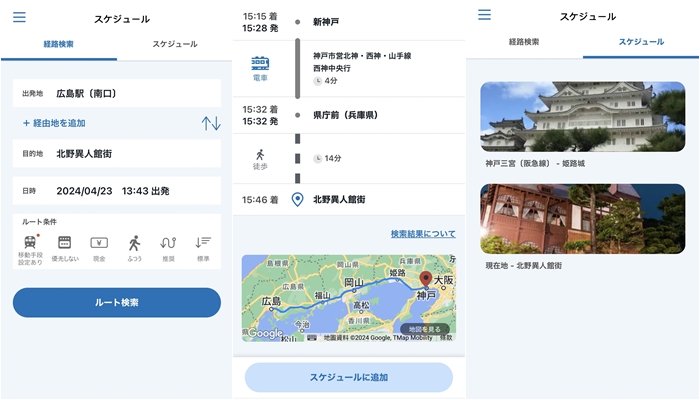700x400 pixels.
Task: Tap the 標準 sort order icon
Action: click(x=203, y=243)
